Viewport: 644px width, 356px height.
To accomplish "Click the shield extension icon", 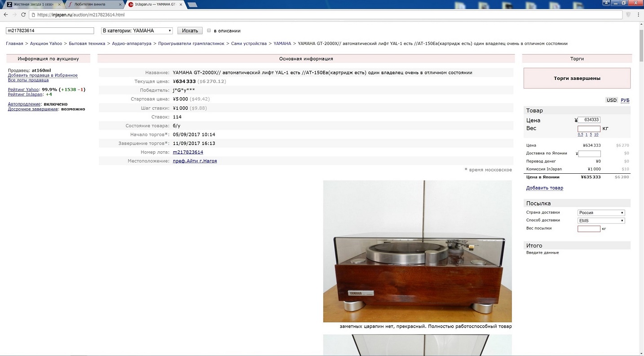I will [x=628, y=15].
